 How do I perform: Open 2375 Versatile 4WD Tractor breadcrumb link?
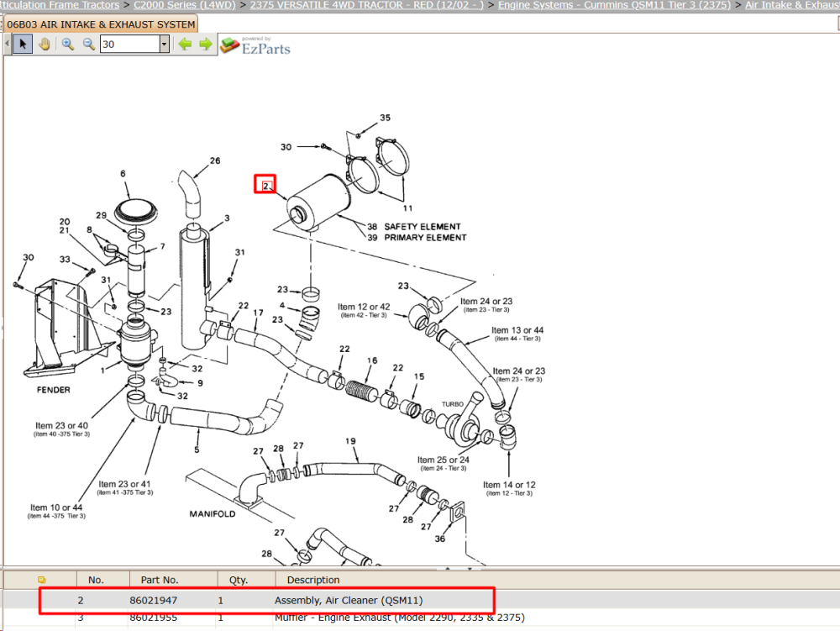[367, 5]
